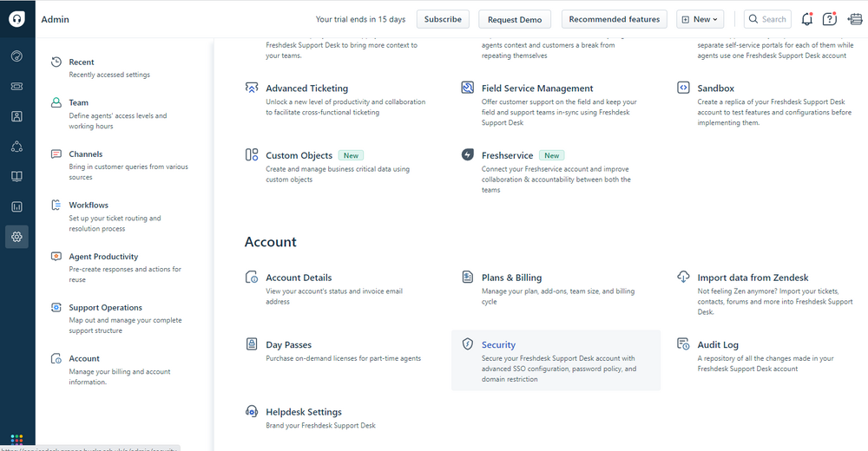
Task: Click the calendar icon in top bar
Action: [855, 19]
